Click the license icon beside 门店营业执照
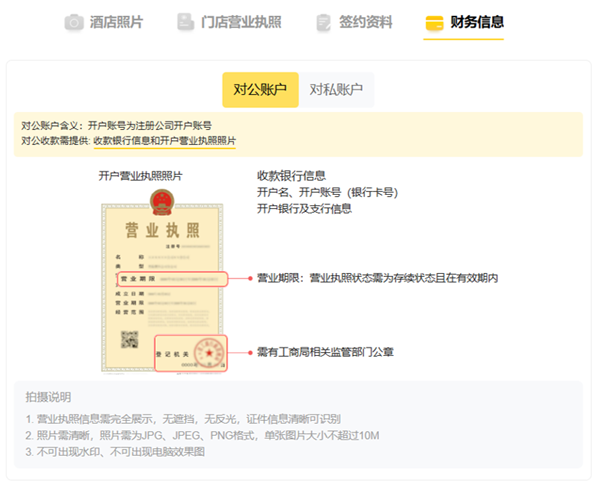Screen dimensions: 600x484 tap(185, 22)
